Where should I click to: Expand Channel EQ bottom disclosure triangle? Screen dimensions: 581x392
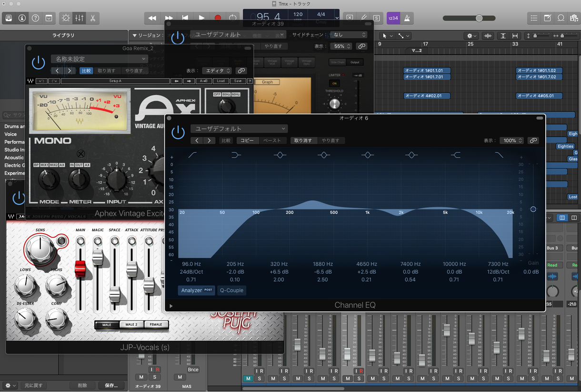(x=171, y=306)
